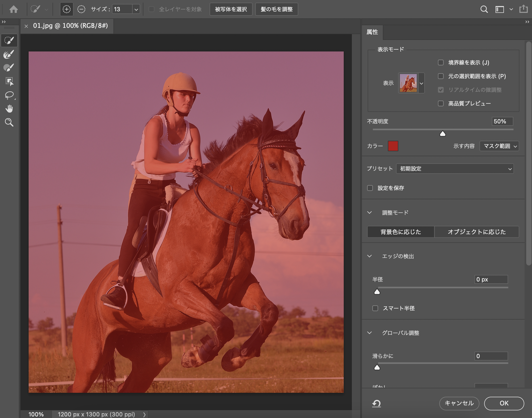Enable 高品質プレビュー checkbox

coord(441,103)
